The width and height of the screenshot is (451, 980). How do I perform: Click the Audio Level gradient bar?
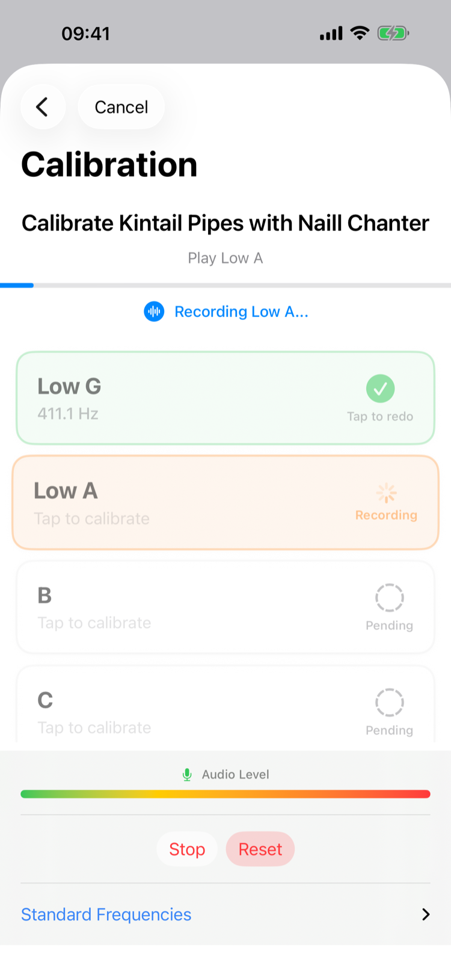point(226,794)
